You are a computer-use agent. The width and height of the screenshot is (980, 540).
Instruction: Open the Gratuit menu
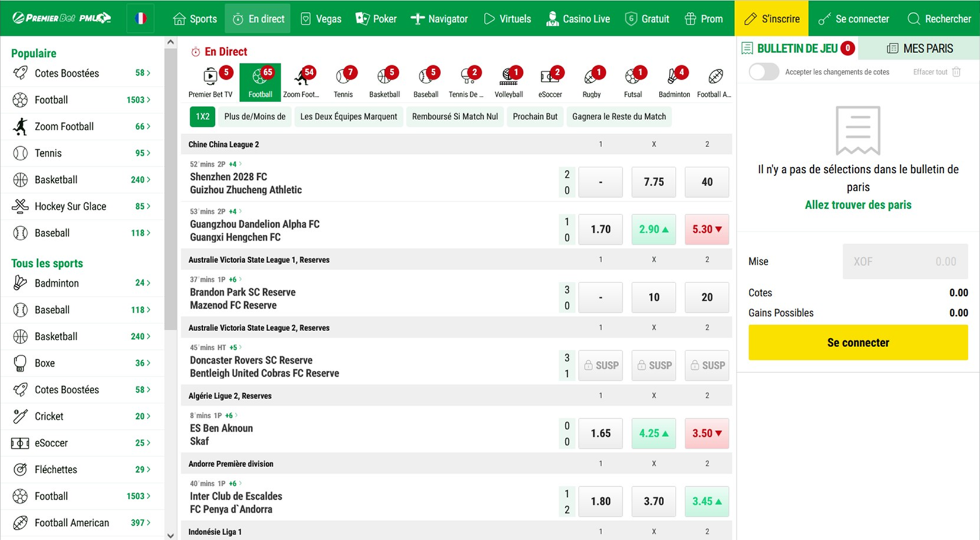click(648, 18)
